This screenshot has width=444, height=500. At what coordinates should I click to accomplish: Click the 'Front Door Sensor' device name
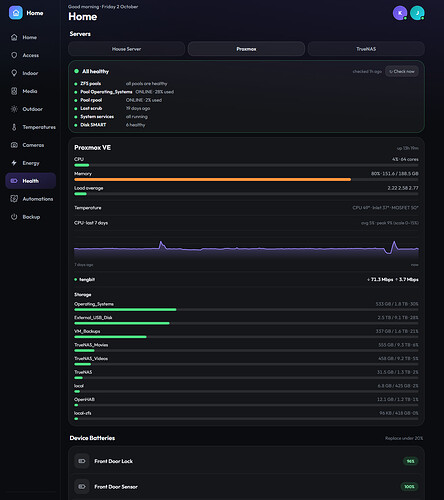(116, 487)
